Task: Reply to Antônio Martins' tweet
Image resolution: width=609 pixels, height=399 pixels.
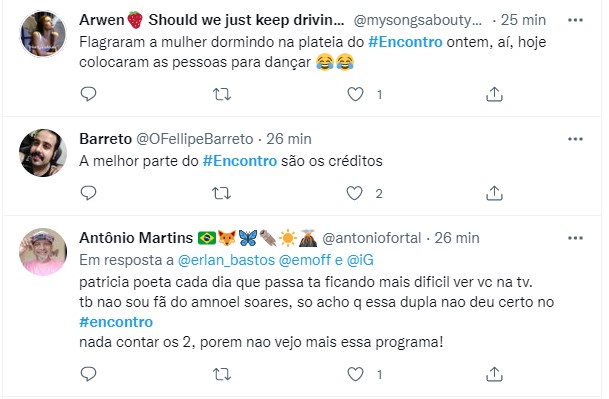Action: (x=88, y=374)
